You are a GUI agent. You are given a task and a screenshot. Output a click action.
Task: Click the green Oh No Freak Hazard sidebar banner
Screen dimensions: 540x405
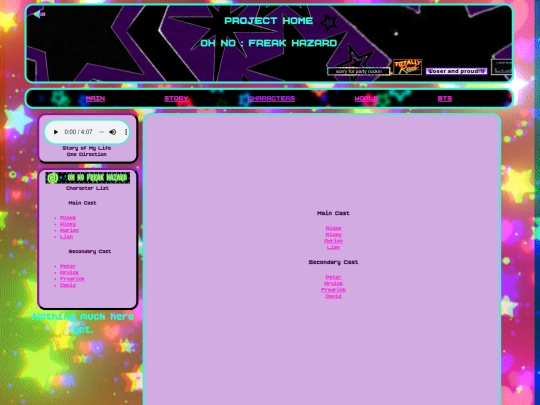(x=87, y=178)
